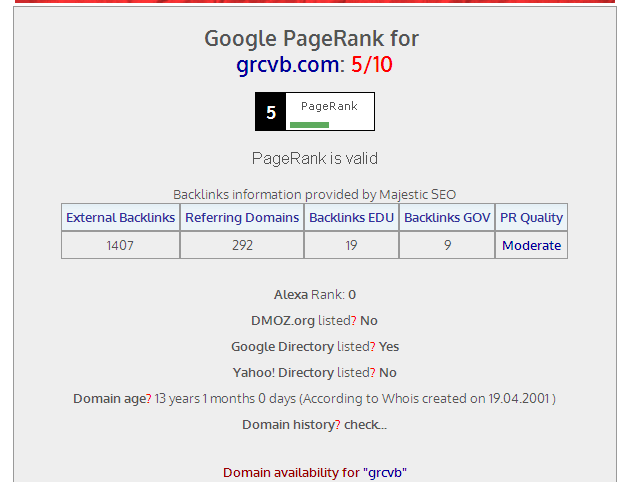Select the 292 referring domains value
This screenshot has width=630, height=482.
point(242,245)
